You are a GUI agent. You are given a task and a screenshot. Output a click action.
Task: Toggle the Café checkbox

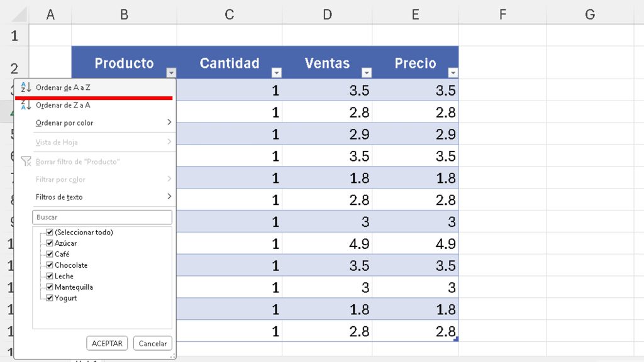(x=50, y=254)
